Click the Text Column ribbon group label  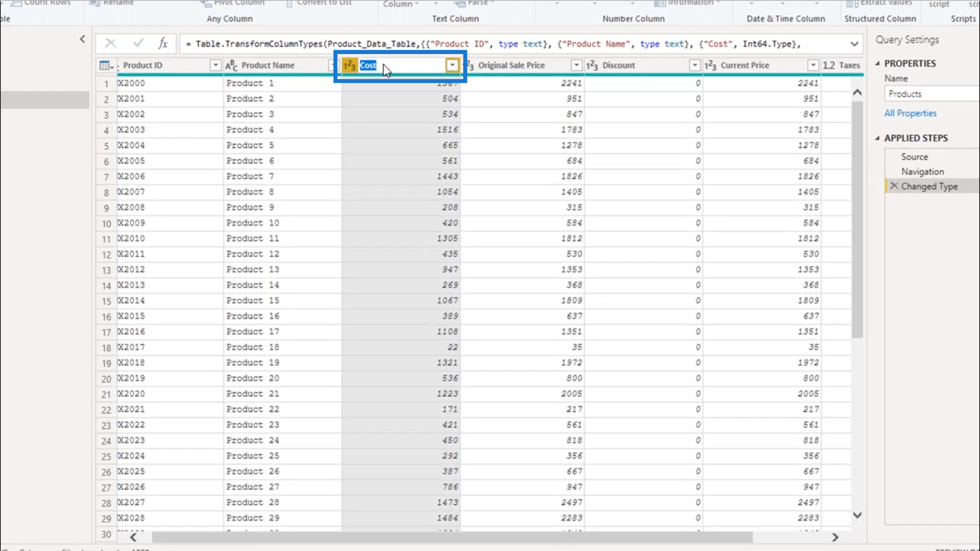(x=455, y=18)
